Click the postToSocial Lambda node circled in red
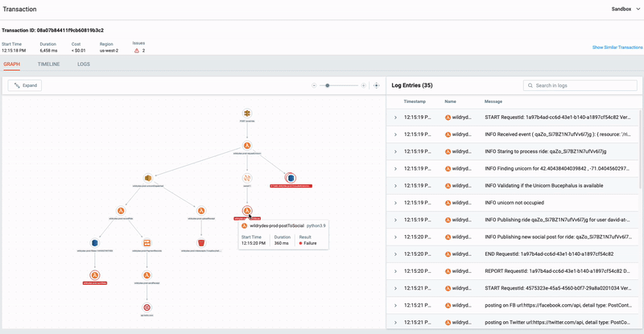The width and height of the screenshot is (644, 334). (x=247, y=210)
